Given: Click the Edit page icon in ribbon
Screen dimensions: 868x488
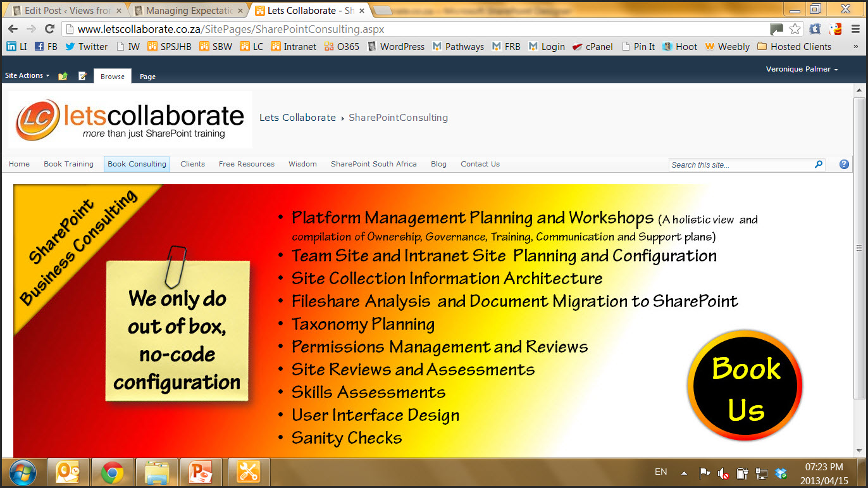Looking at the screenshot, I should [x=82, y=76].
